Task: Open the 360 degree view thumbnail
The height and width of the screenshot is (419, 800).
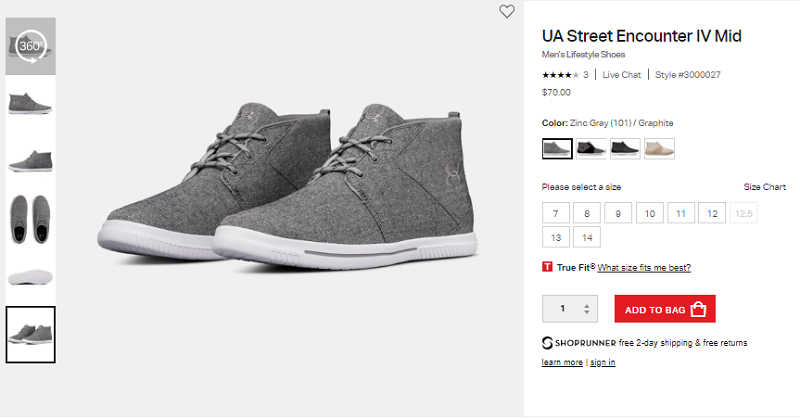Action: coord(30,46)
